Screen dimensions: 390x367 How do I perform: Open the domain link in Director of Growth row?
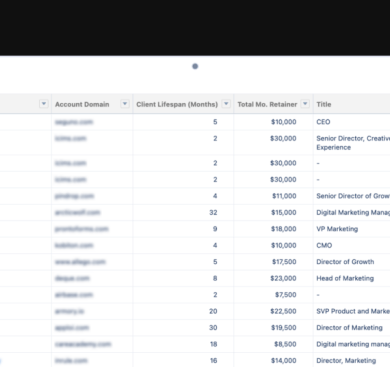[80, 262]
